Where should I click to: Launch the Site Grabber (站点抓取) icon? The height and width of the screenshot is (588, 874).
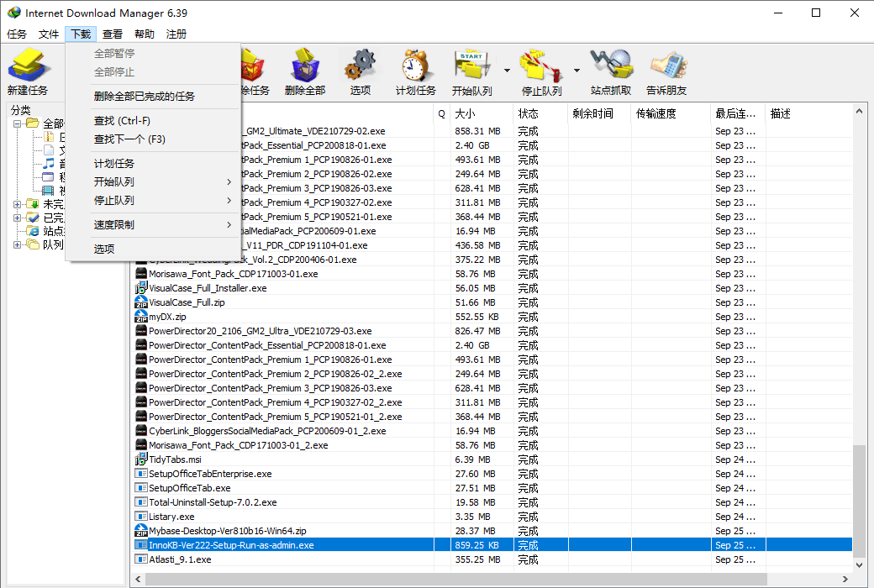pyautogui.click(x=612, y=66)
